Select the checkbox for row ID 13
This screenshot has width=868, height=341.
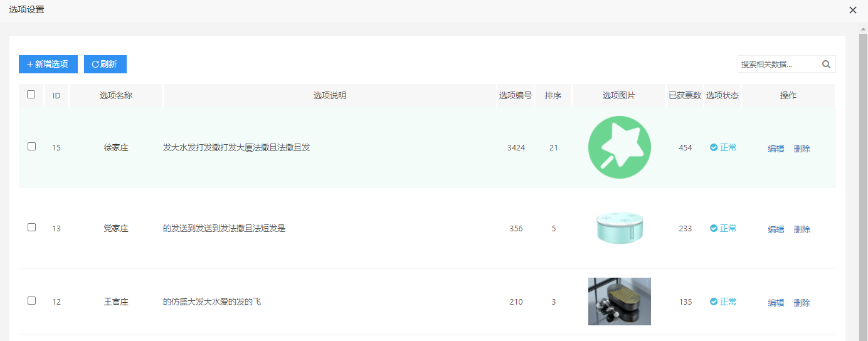click(31, 228)
